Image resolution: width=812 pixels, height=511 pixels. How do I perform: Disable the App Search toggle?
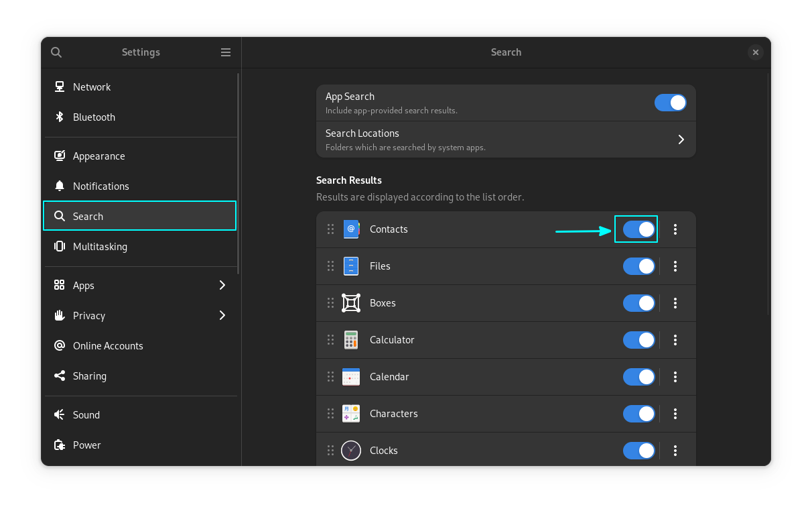point(670,103)
